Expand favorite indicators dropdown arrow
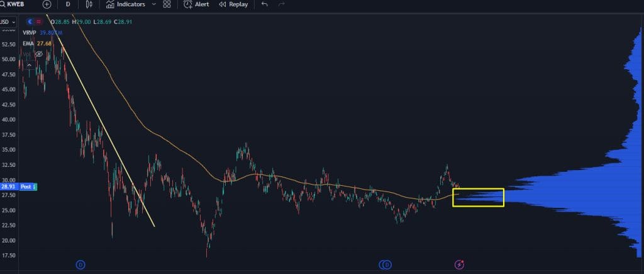The image size is (644, 274). pyautogui.click(x=154, y=4)
